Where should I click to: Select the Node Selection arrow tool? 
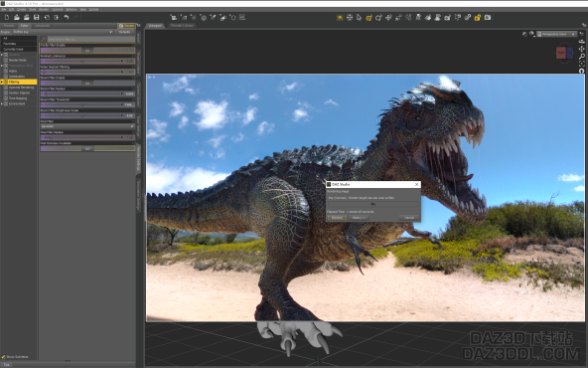360,17
